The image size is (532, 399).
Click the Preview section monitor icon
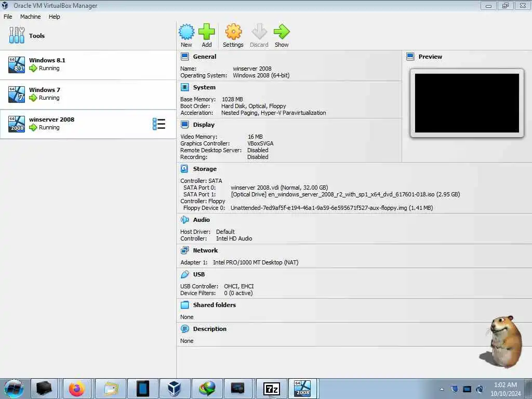click(x=410, y=57)
